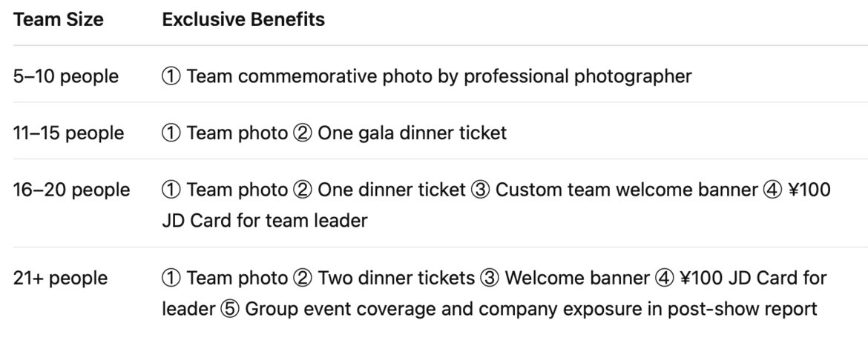Click the Exclusive Benefits column header
The image size is (868, 343).
(x=243, y=20)
